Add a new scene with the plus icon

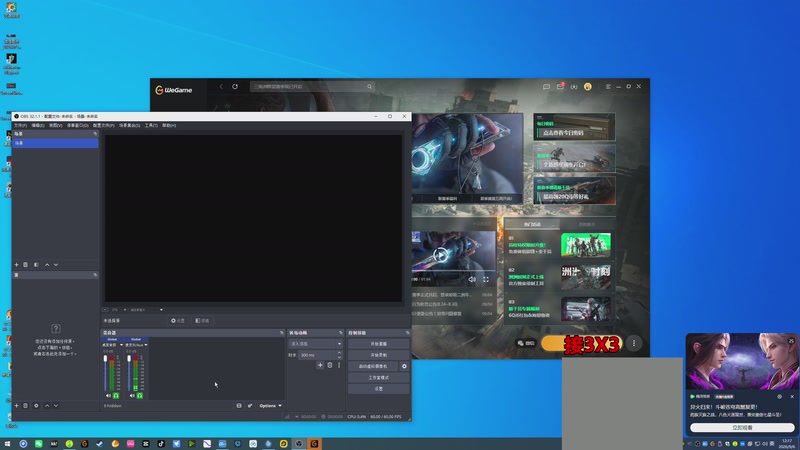point(16,265)
